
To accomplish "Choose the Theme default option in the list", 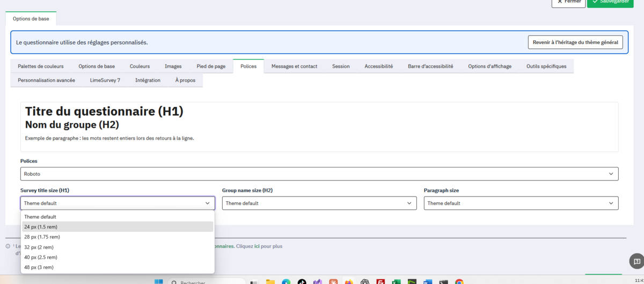I will [118, 217].
